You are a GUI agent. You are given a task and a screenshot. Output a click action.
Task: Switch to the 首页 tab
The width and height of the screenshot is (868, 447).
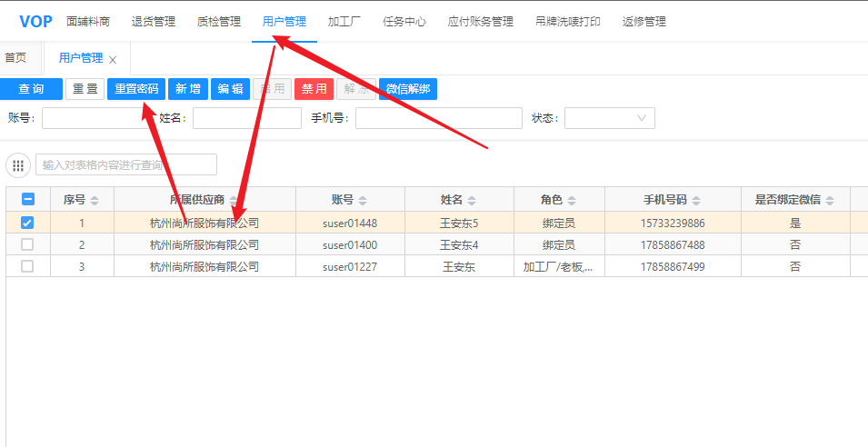pyautogui.click(x=15, y=58)
